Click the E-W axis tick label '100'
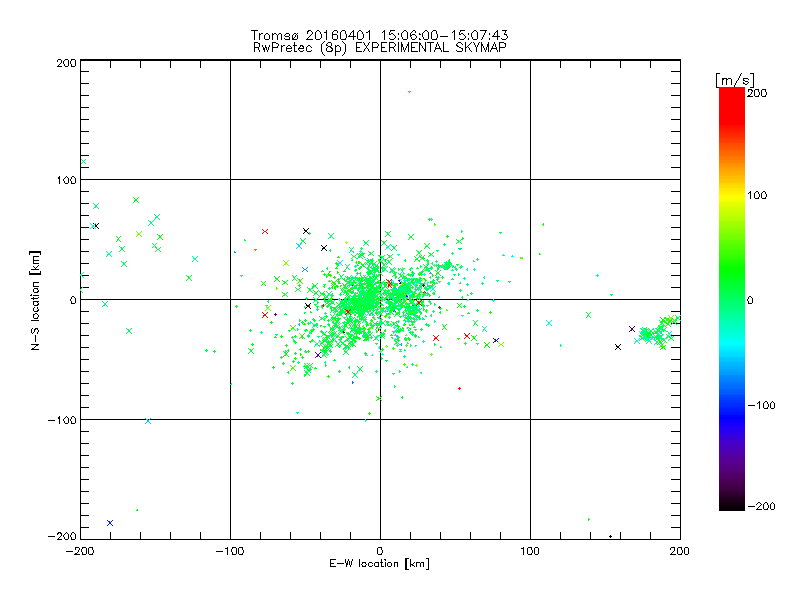Image resolution: width=800 pixels, height=600 pixels. pos(530,551)
